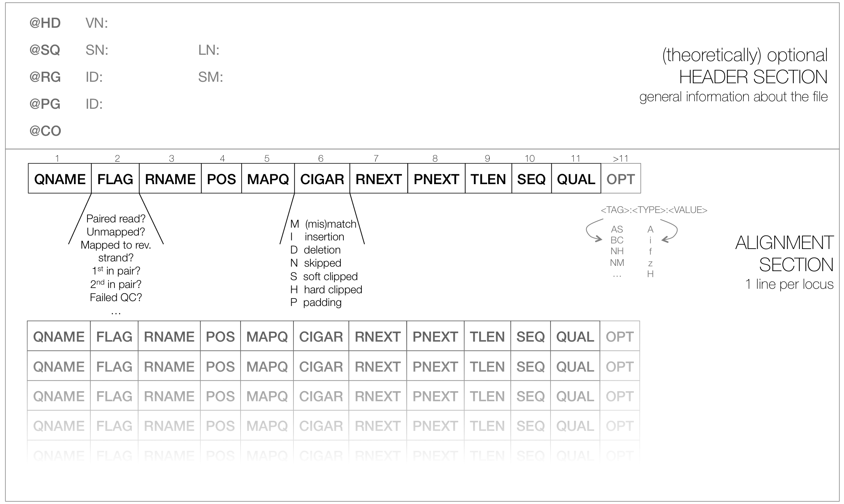This screenshot has height=504, width=844.
Task: Select the 'Failed QC?' flag description
Action: coord(116,298)
